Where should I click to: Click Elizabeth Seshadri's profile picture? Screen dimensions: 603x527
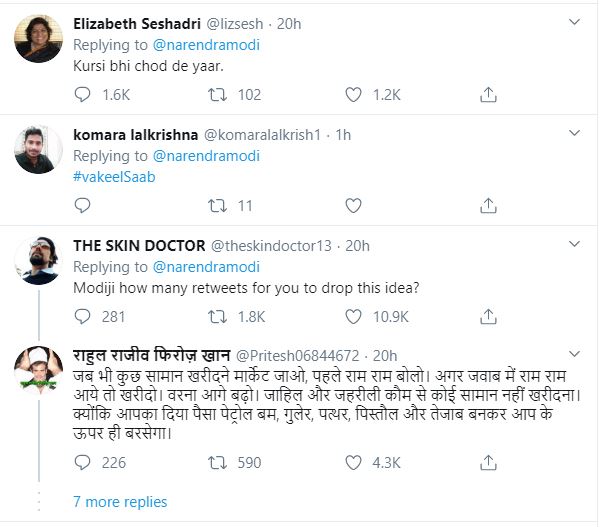pos(39,41)
